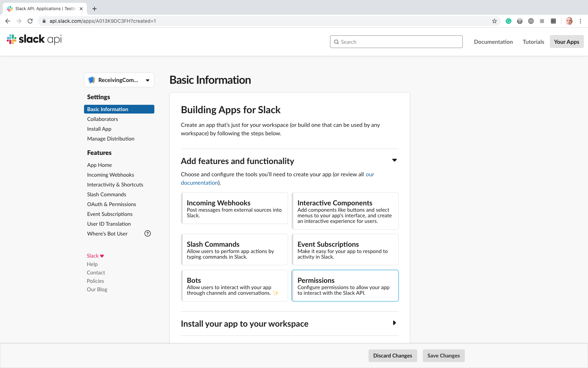Viewport: 588px width, 368px height.
Task: Open the Grammarly extension icon
Action: point(509,21)
